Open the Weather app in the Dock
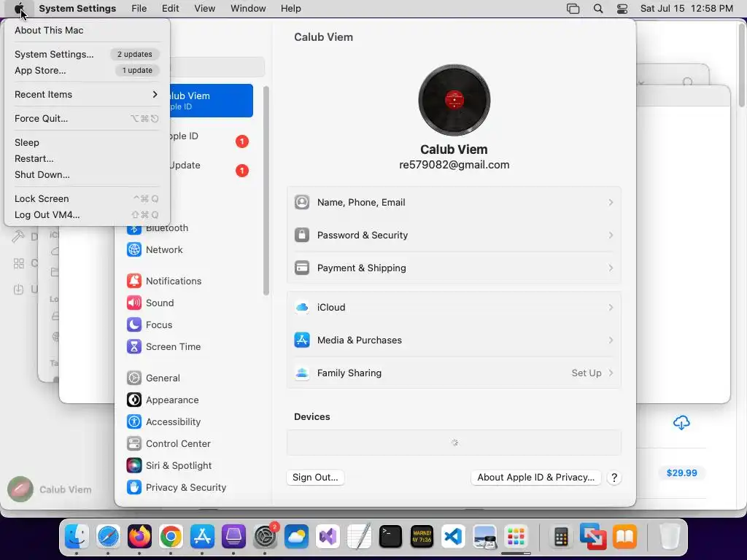This screenshot has height=560, width=747. pyautogui.click(x=296, y=537)
